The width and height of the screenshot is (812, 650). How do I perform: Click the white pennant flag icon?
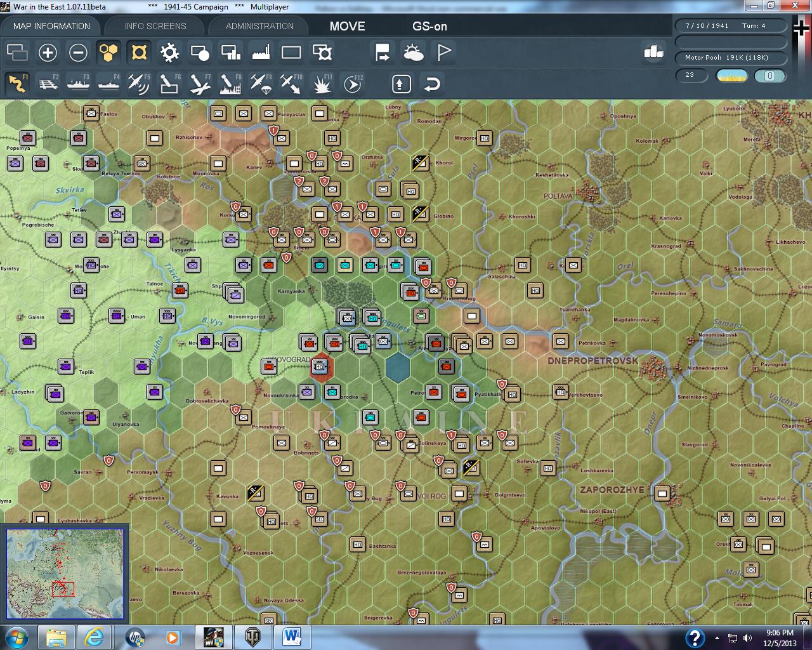444,52
